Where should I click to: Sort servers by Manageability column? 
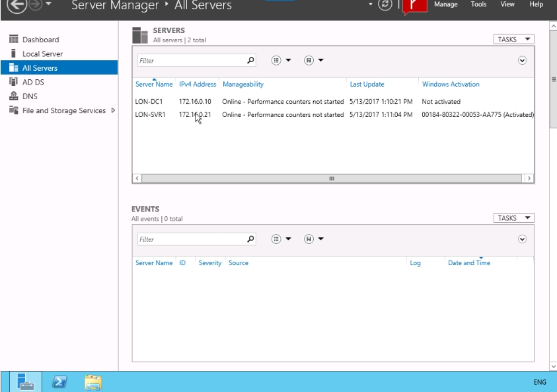[243, 84]
